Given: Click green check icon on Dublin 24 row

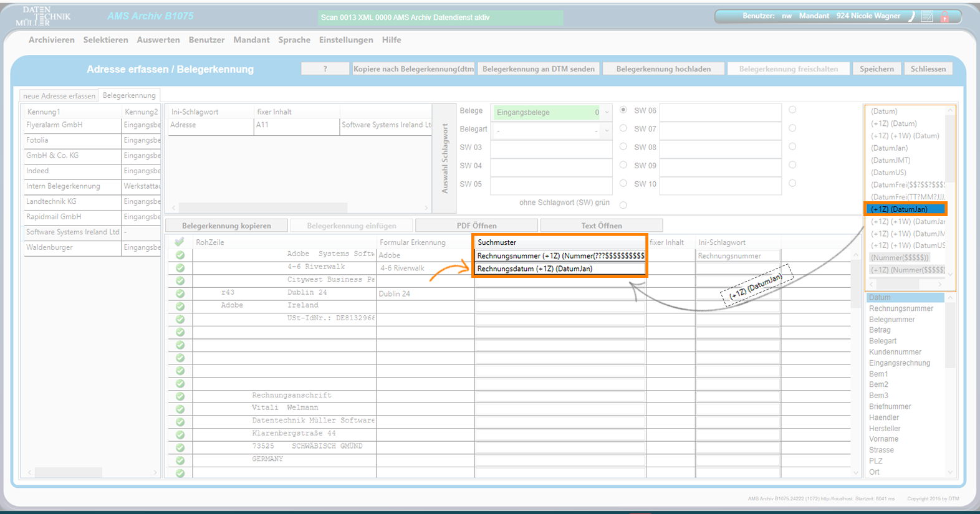Looking at the screenshot, I should point(180,293).
